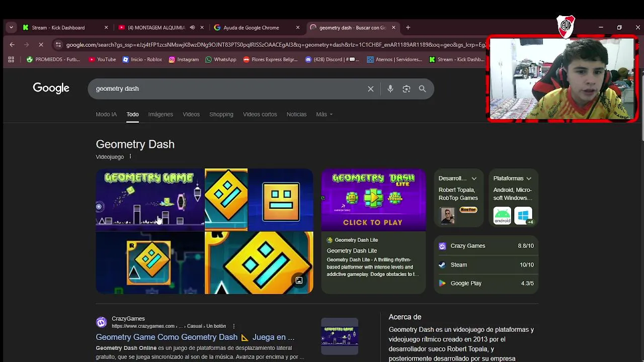The image size is (644, 362).
Task: Open the Geometry Game gameplay thumbnail
Action: tap(150, 200)
